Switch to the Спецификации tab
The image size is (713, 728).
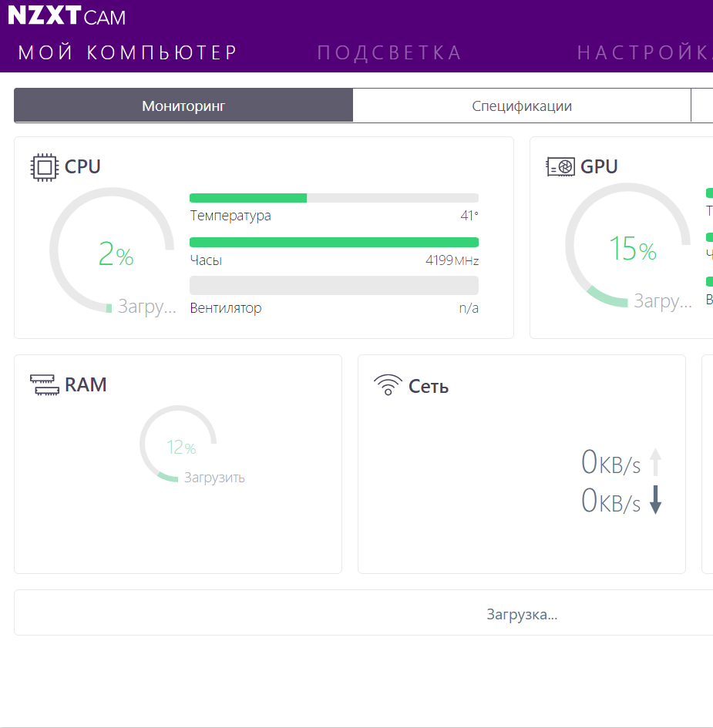point(522,106)
